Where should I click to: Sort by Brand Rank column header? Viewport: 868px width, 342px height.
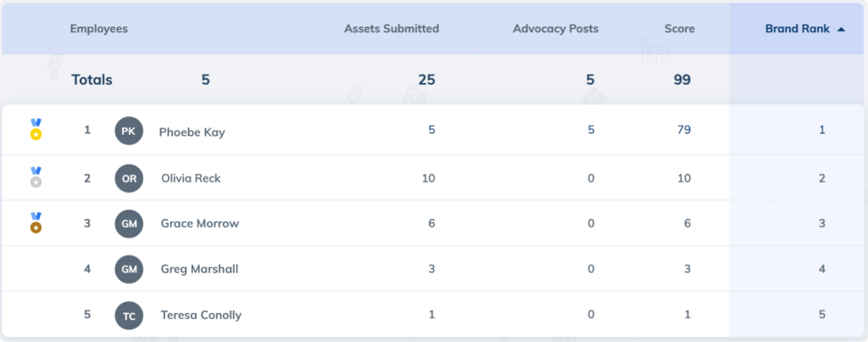pyautogui.click(x=797, y=29)
